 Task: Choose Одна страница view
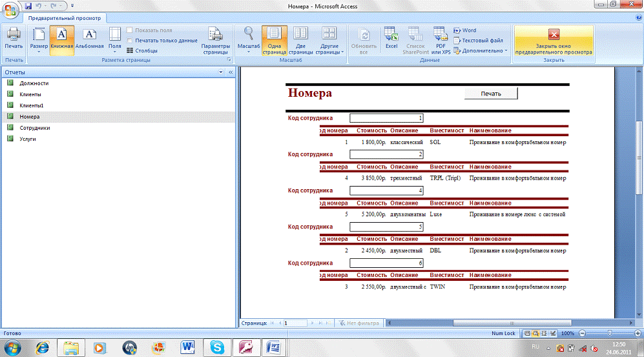click(x=274, y=40)
